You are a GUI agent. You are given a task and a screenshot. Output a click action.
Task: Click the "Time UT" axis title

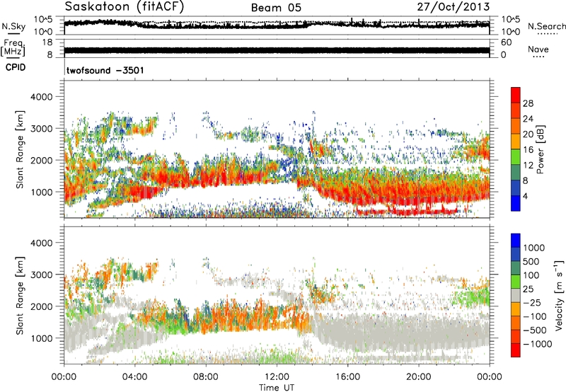[277, 388]
